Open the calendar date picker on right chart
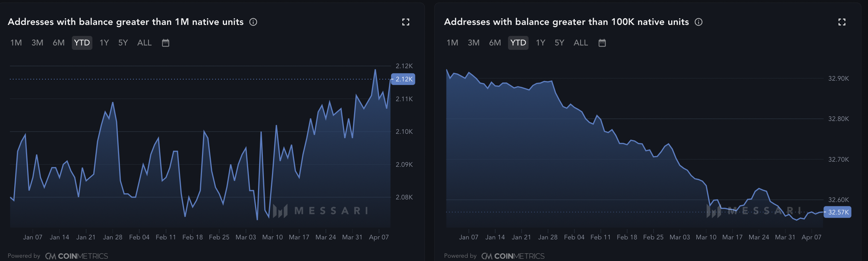The image size is (868, 261). tap(602, 43)
